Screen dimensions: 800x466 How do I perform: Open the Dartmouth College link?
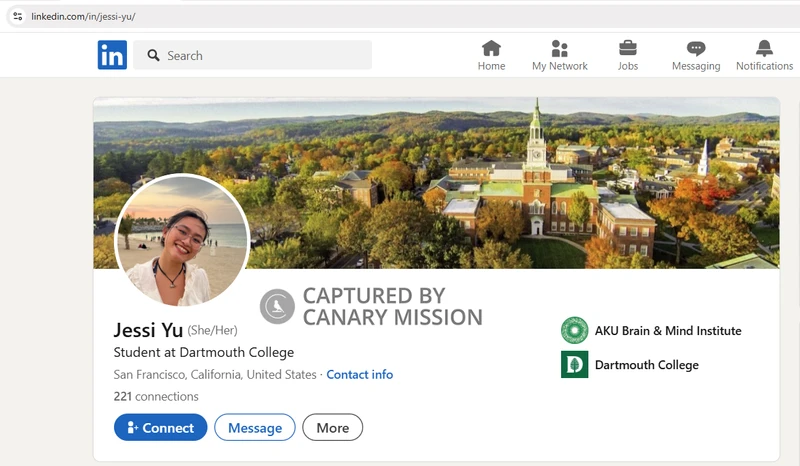tap(646, 365)
